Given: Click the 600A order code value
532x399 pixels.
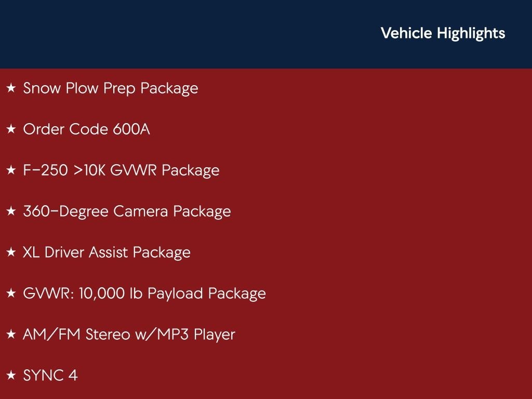Looking at the screenshot, I should point(131,129).
